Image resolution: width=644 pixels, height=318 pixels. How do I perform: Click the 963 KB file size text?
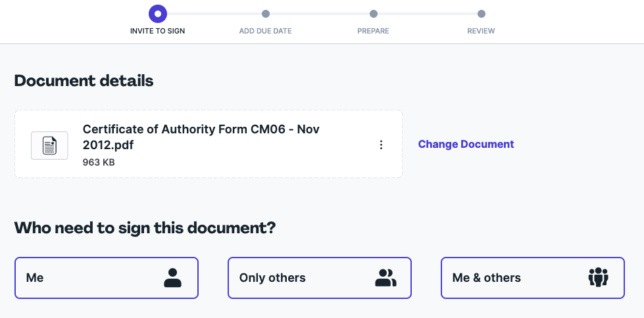(99, 162)
